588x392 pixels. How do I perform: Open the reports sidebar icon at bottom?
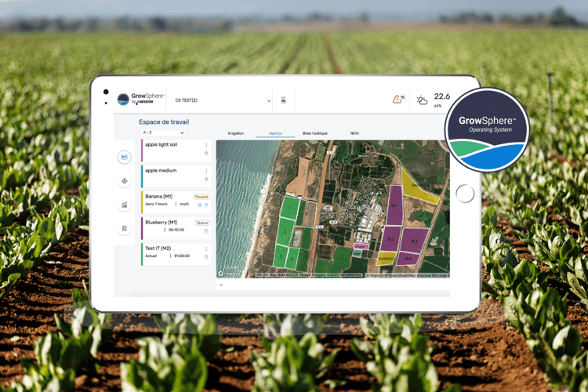tap(124, 228)
